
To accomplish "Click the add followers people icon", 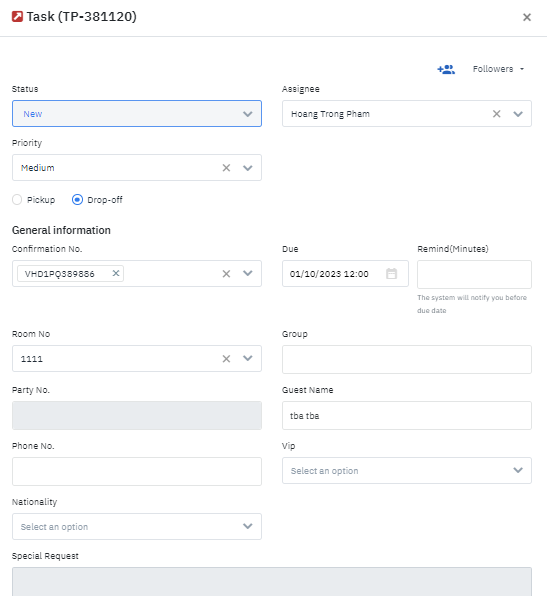I will point(446,69).
